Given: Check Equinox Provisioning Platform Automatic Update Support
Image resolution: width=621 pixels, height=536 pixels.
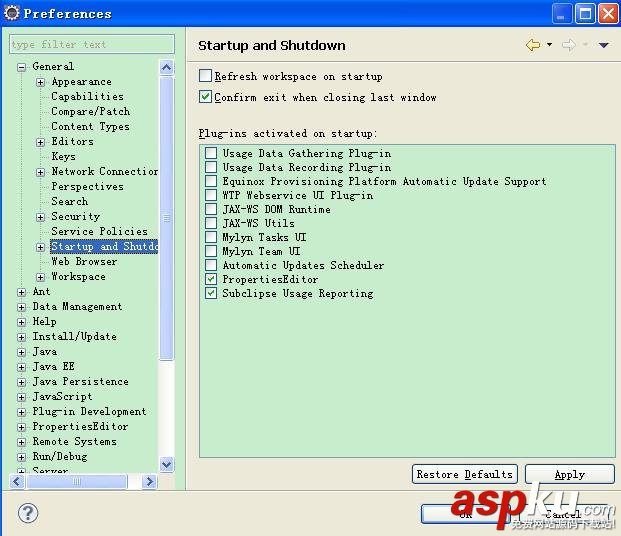Looking at the screenshot, I should (x=211, y=181).
